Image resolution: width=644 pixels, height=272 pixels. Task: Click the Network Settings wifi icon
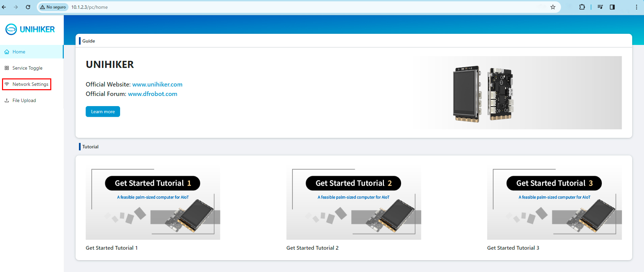point(7,84)
